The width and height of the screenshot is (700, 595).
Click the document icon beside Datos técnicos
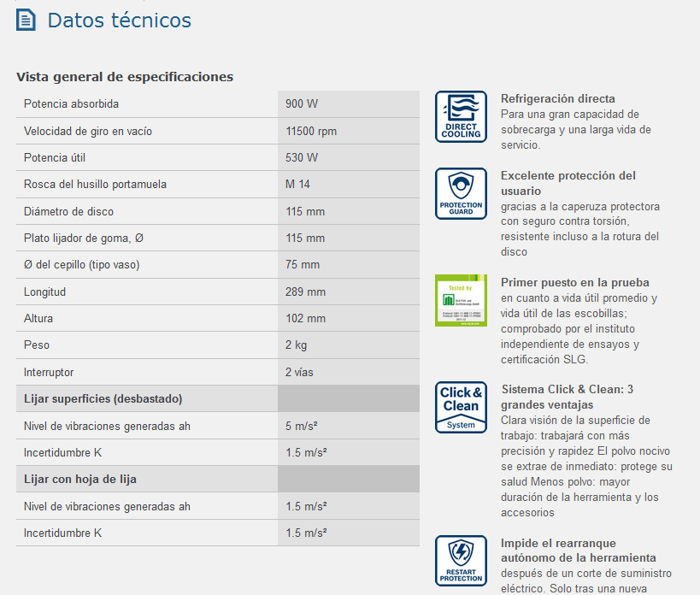coord(26,21)
